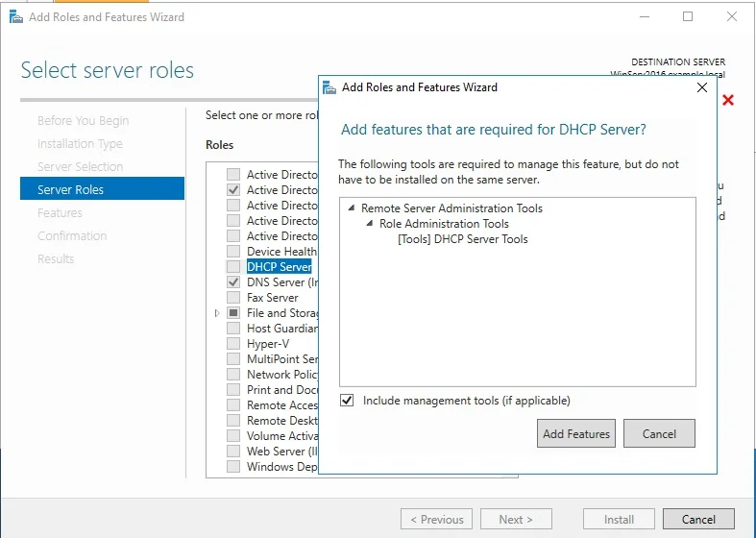This screenshot has height=538, width=756.
Task: Uncheck the DNS Server role checkbox
Action: tap(233, 282)
